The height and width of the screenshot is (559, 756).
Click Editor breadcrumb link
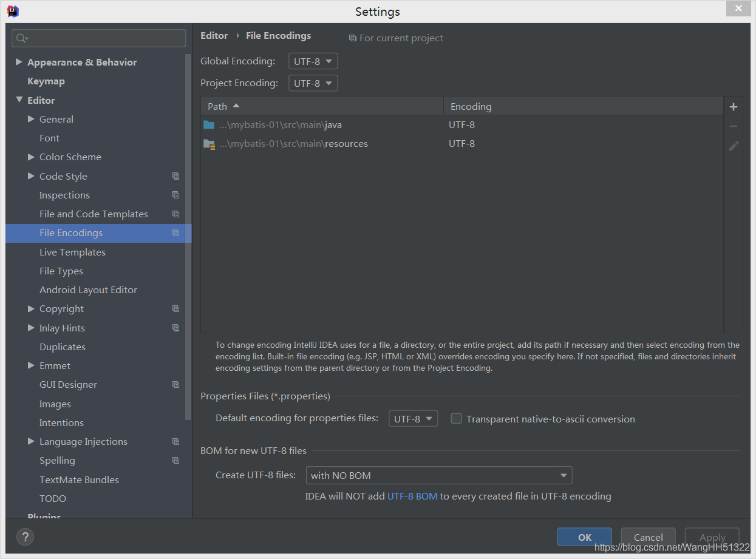[214, 36]
